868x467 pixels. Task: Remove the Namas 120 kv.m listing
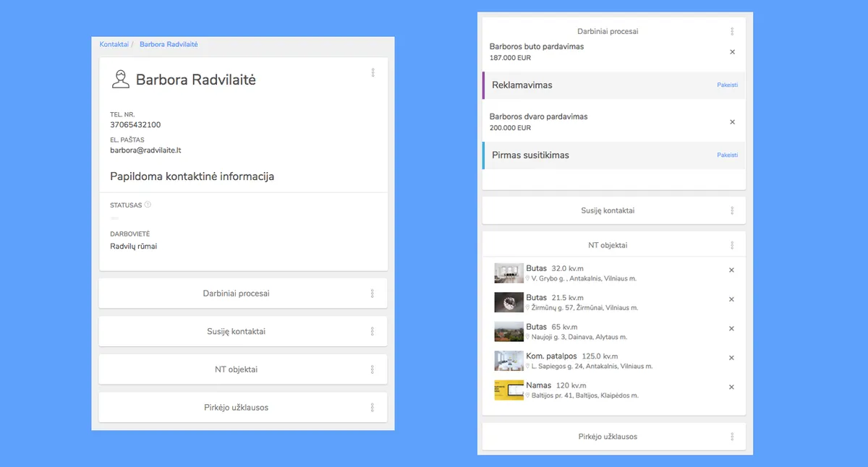click(x=731, y=387)
